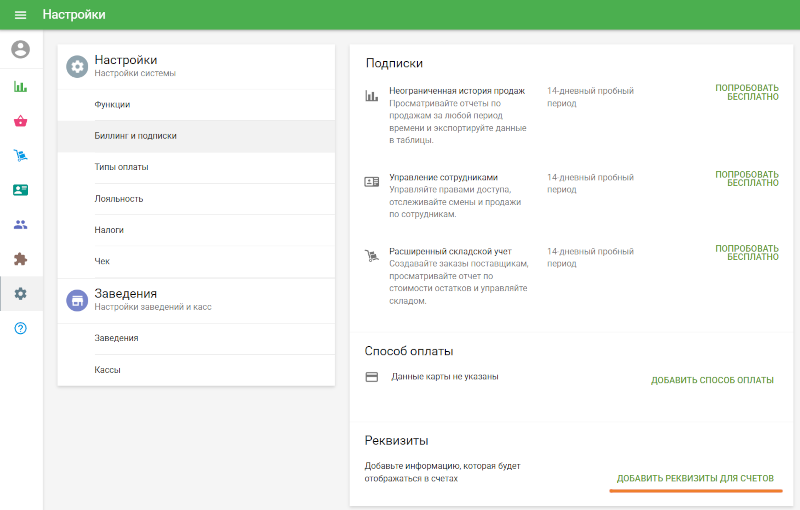Screen dimensions: 800x510
Task: Open the Типы оплаты settings section
Action: coord(121,167)
